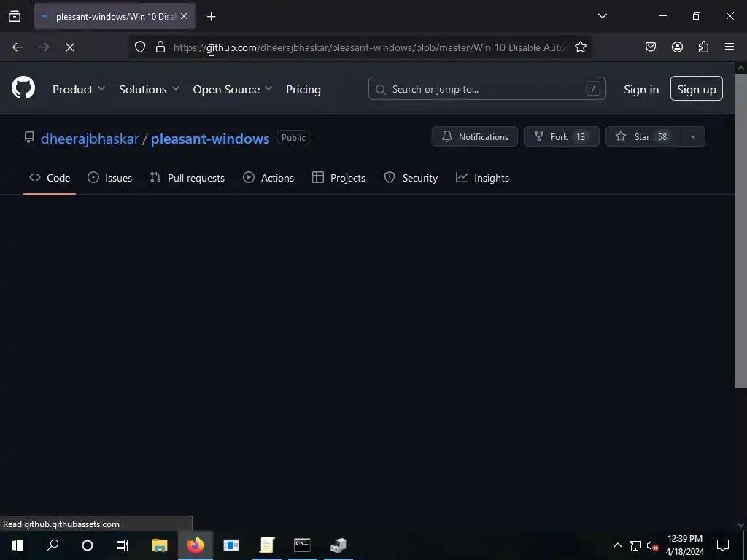Image resolution: width=747 pixels, height=560 pixels.
Task: Click the Sign up button
Action: [x=696, y=88]
